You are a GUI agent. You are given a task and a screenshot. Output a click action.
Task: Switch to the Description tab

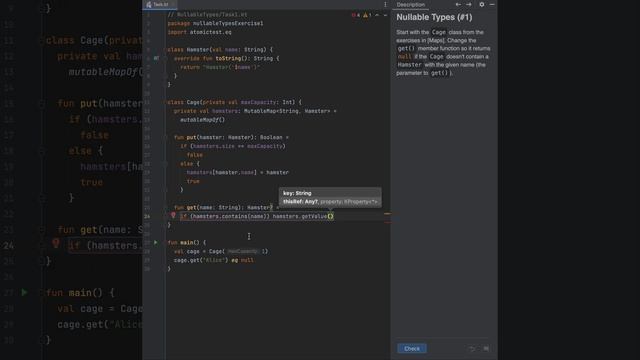(x=411, y=4)
